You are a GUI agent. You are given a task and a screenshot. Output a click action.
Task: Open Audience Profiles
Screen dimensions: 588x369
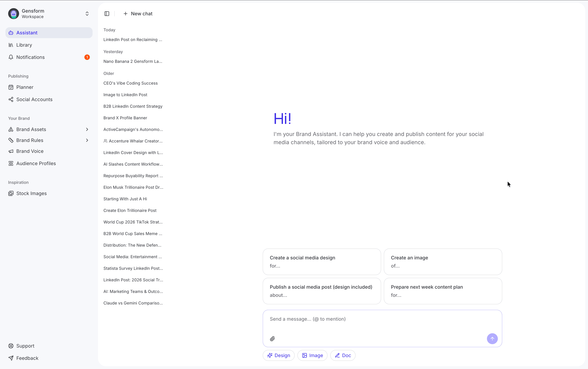click(x=49, y=164)
